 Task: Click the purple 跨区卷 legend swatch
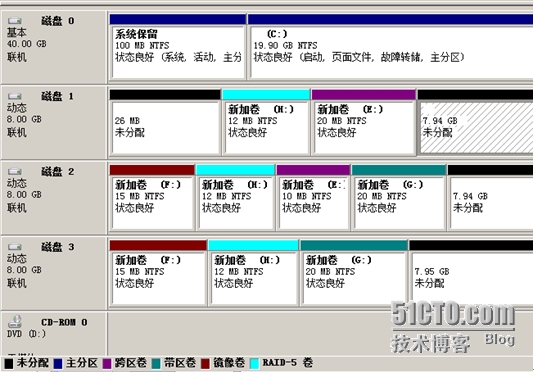107,363
